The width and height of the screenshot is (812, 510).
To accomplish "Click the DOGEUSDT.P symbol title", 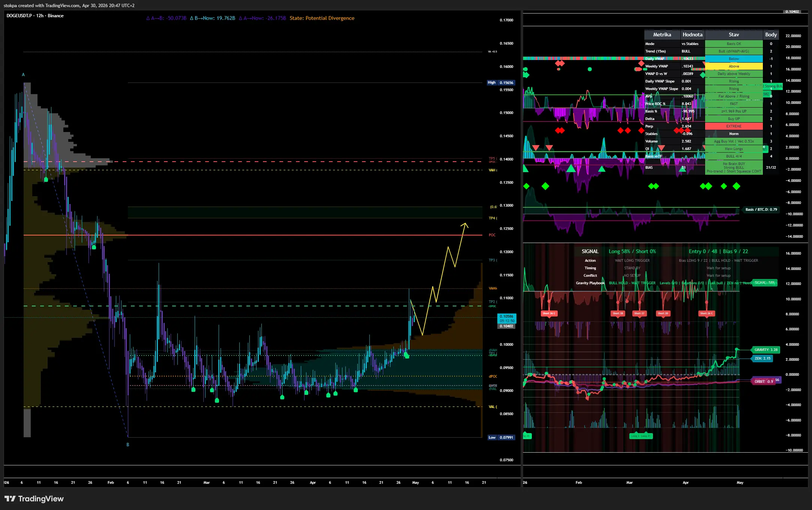I will pyautogui.click(x=19, y=16).
